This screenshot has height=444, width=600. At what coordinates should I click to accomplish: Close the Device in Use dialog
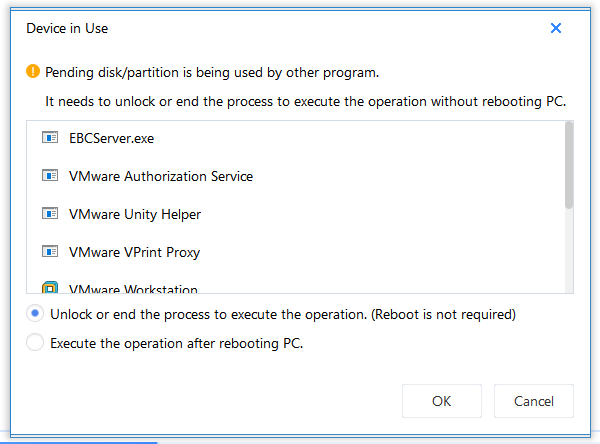pyautogui.click(x=556, y=28)
